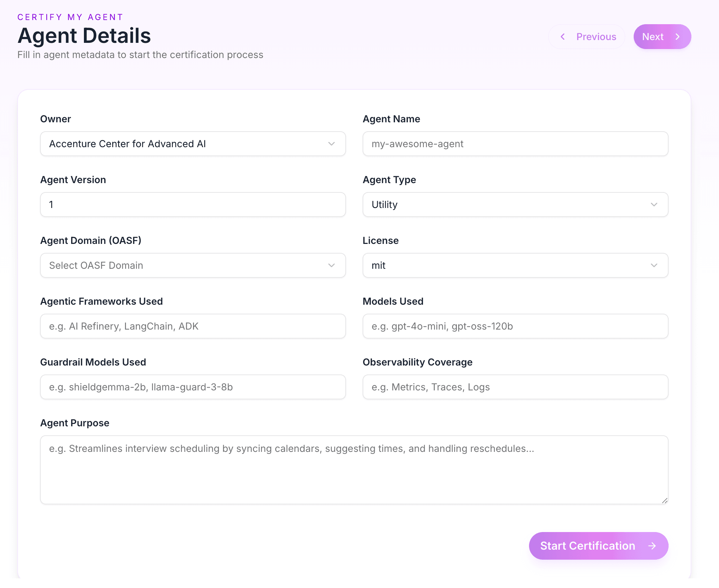Viewport: 719px width, 588px height.
Task: Open the Agent Type dropdown
Action: pos(515,205)
